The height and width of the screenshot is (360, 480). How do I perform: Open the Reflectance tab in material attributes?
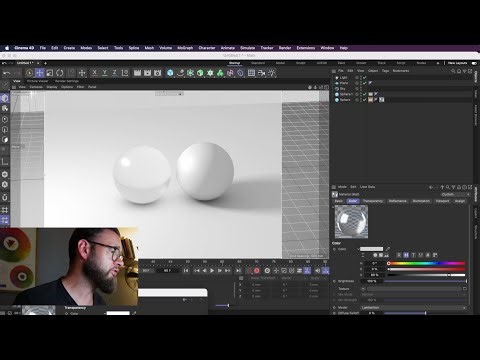click(397, 201)
